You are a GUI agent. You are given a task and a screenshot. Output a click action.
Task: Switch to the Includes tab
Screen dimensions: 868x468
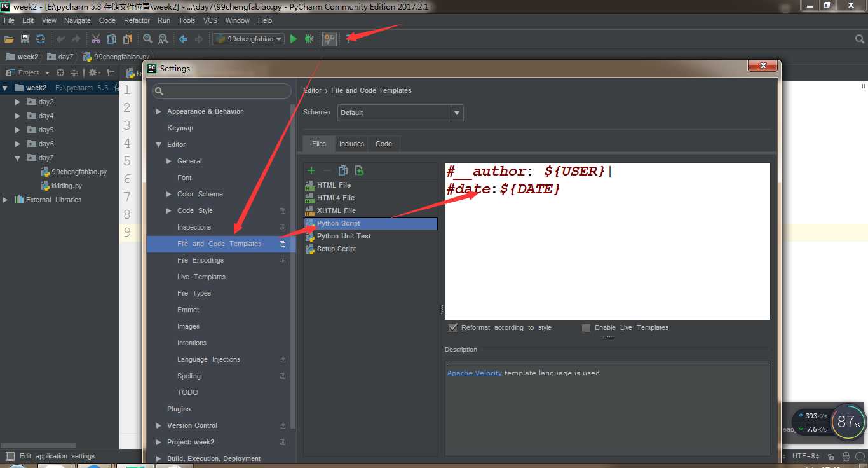pos(351,144)
